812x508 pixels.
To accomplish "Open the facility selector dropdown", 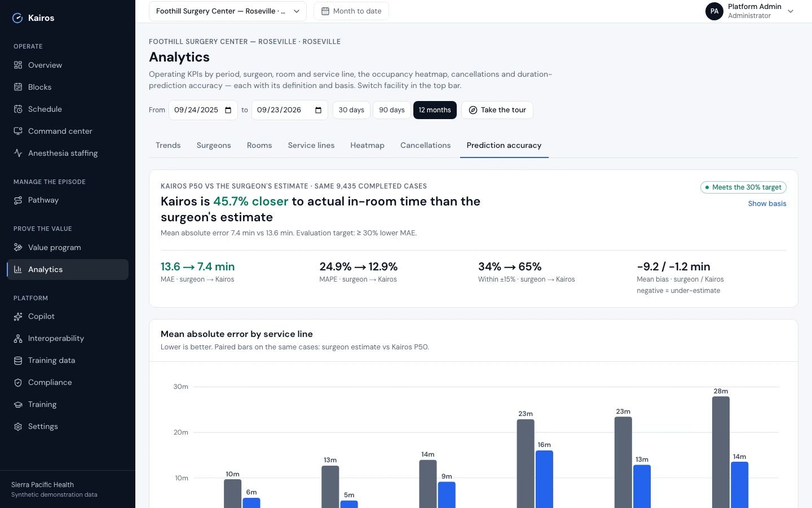I will pyautogui.click(x=228, y=11).
